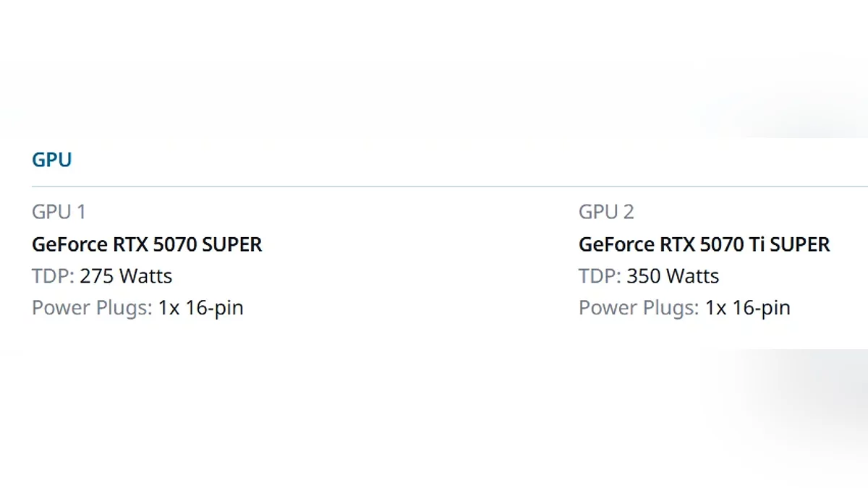The height and width of the screenshot is (488, 868).
Task: Click the 350 Watts value
Action: point(673,276)
